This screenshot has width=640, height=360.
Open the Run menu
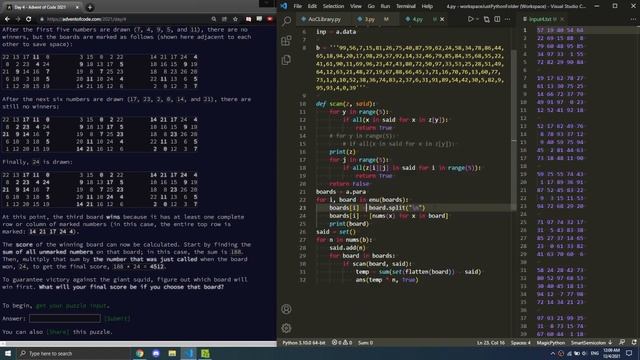(x=385, y=6)
